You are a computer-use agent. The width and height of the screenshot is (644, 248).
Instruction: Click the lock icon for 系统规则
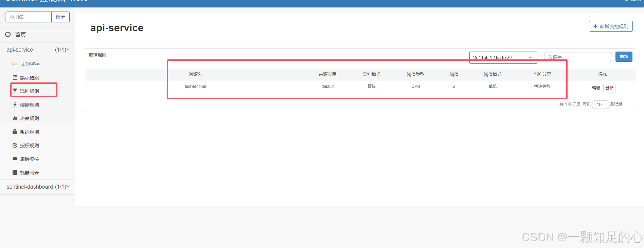[15, 132]
